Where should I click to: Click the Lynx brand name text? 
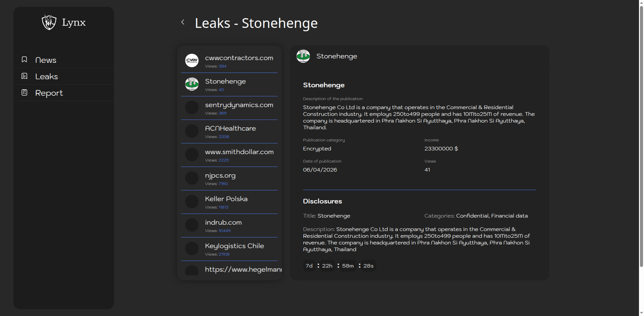(x=74, y=22)
